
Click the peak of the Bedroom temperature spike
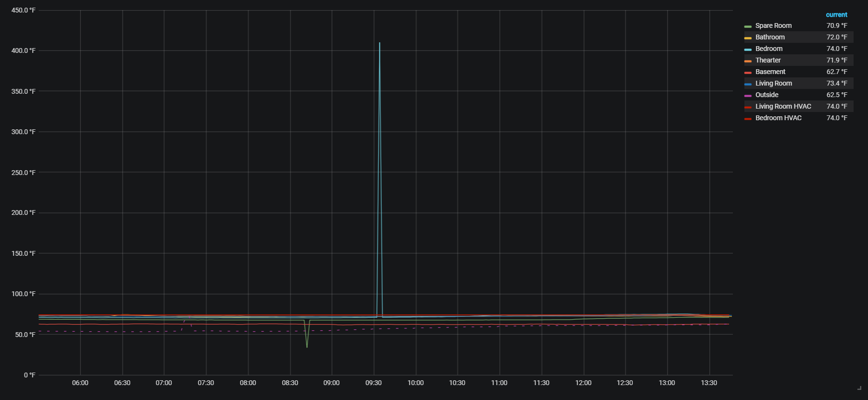(379, 43)
